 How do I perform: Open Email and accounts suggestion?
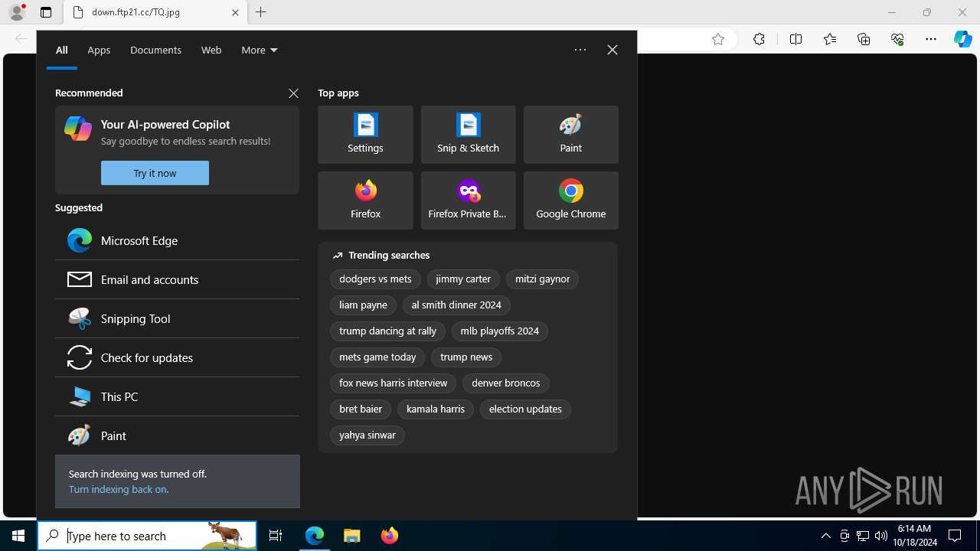[x=177, y=279]
